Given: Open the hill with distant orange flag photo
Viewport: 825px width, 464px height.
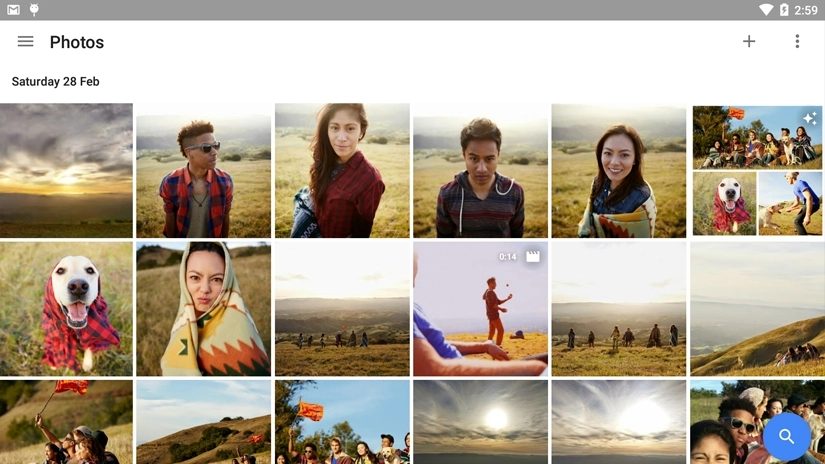Looking at the screenshot, I should (204, 422).
